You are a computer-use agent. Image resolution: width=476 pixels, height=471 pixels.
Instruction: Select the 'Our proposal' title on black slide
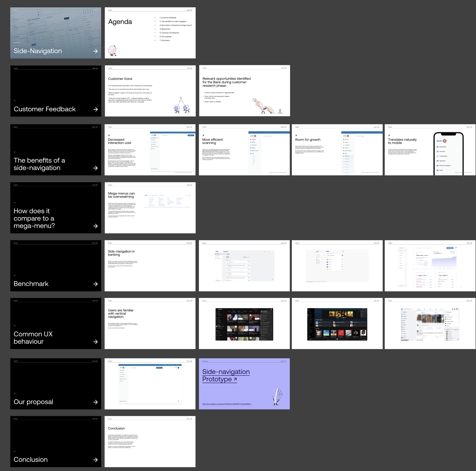click(x=34, y=402)
